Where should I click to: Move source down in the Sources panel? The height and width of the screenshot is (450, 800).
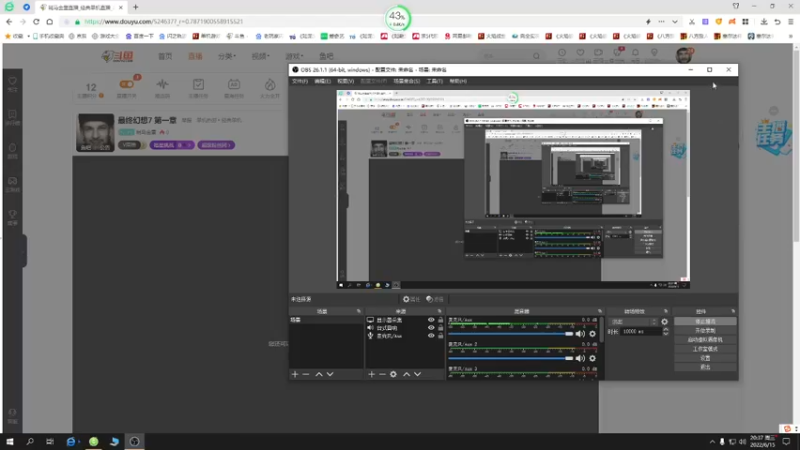tap(417, 374)
